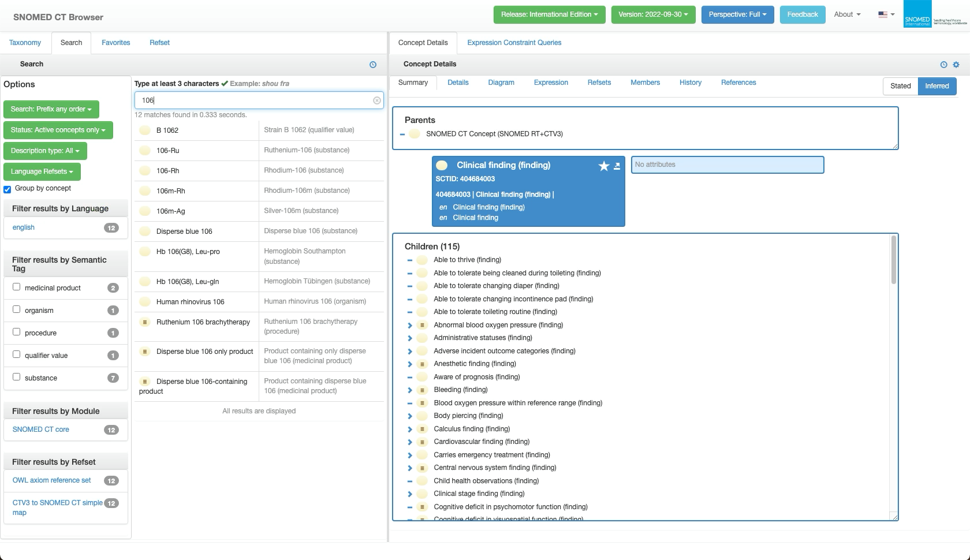970x560 pixels.
Task: Click the export icon beside the star
Action: pos(617,166)
